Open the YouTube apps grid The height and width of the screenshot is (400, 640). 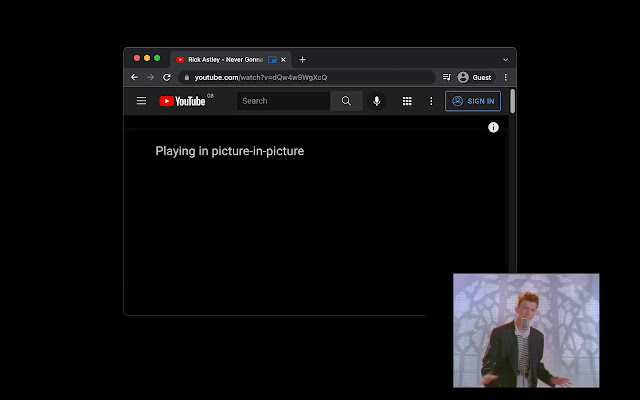[x=407, y=101]
